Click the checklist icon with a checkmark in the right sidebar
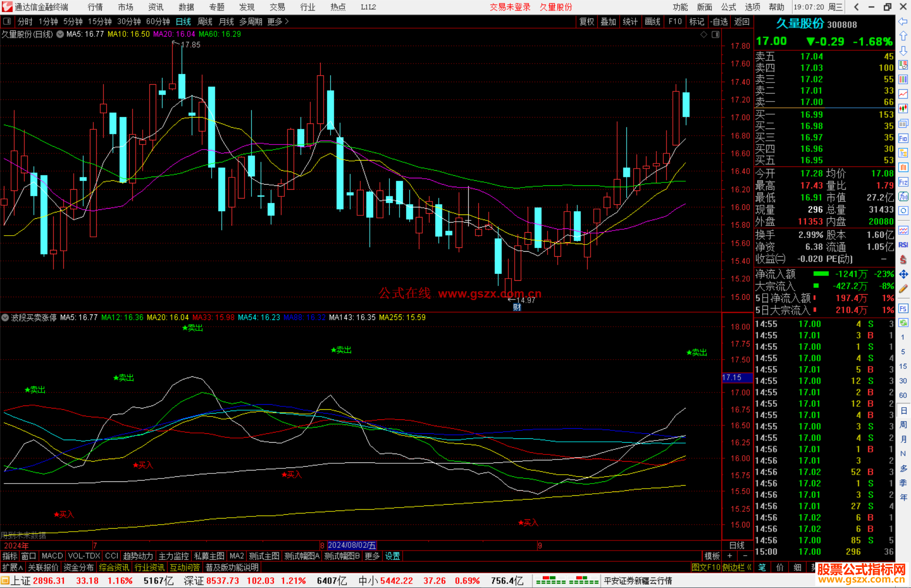Image resolution: width=911 pixels, height=588 pixels. pos(903,65)
